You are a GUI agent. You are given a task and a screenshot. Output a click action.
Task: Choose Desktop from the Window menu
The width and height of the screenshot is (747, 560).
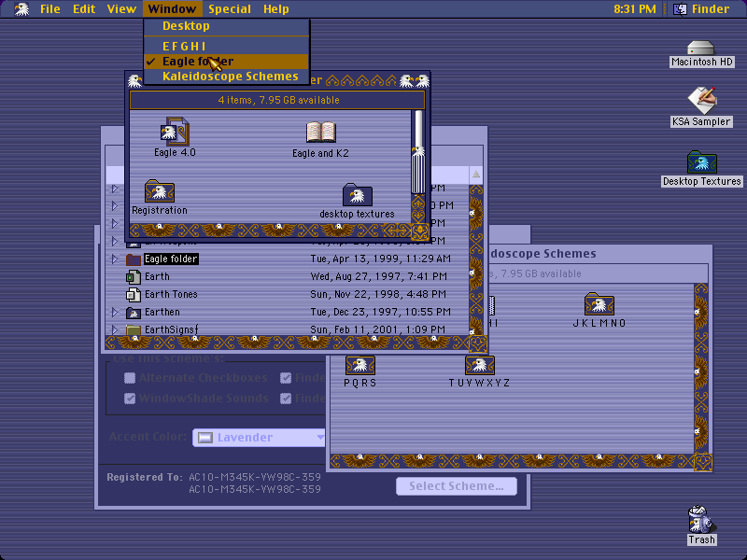tap(227, 26)
